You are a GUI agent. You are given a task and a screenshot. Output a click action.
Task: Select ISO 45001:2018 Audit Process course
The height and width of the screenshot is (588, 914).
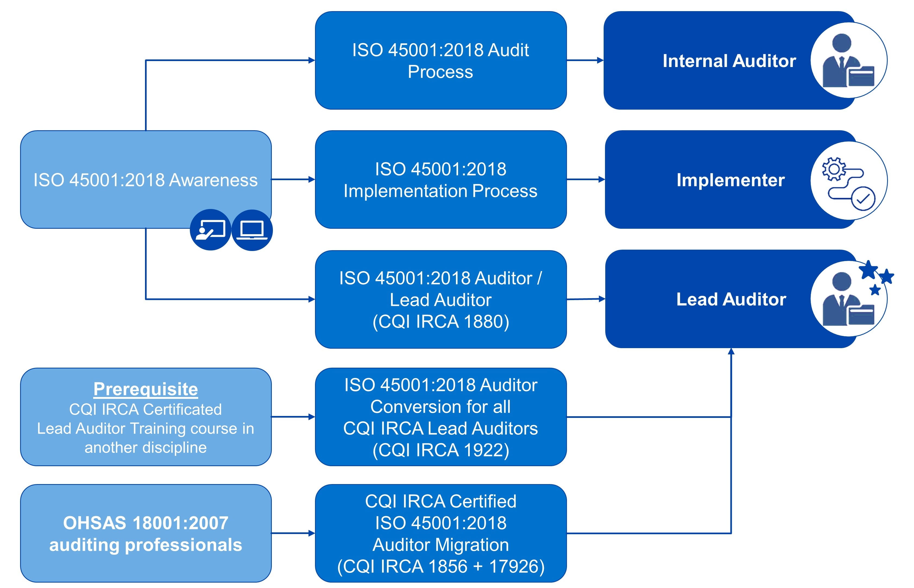(440, 60)
